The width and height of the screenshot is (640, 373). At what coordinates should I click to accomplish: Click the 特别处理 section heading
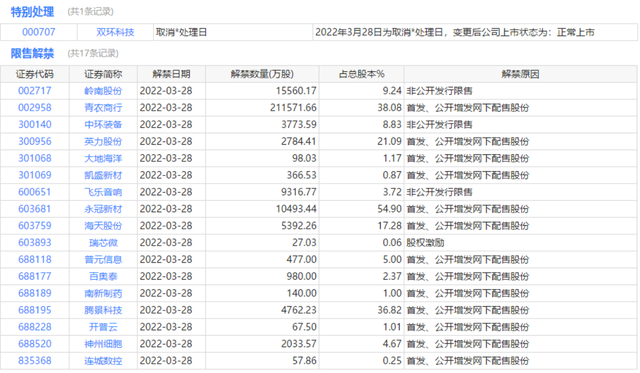pos(32,12)
